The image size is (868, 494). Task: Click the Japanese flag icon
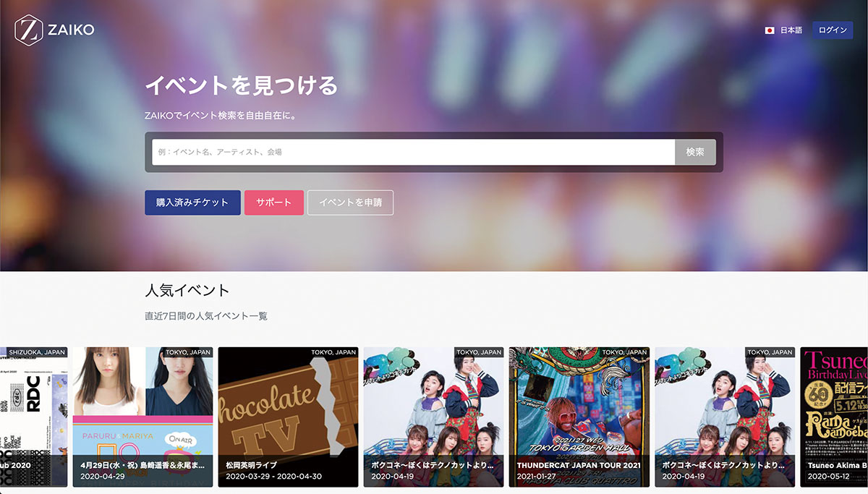(770, 30)
